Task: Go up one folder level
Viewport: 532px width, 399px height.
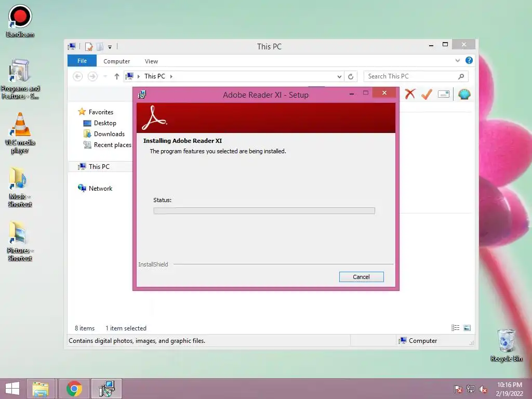Action: pos(117,76)
